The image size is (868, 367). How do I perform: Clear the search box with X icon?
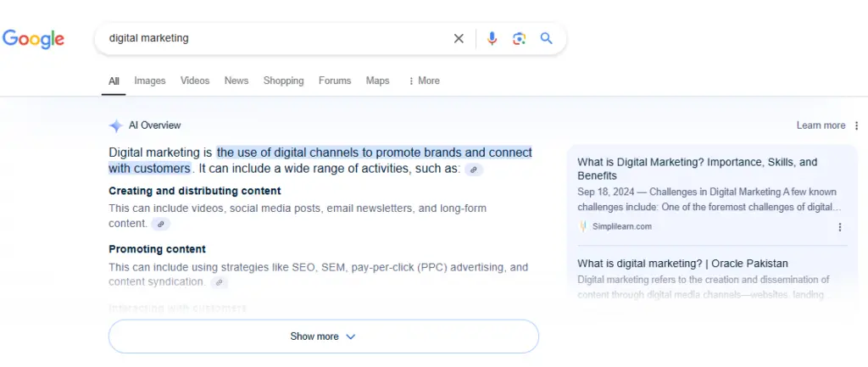[459, 38]
